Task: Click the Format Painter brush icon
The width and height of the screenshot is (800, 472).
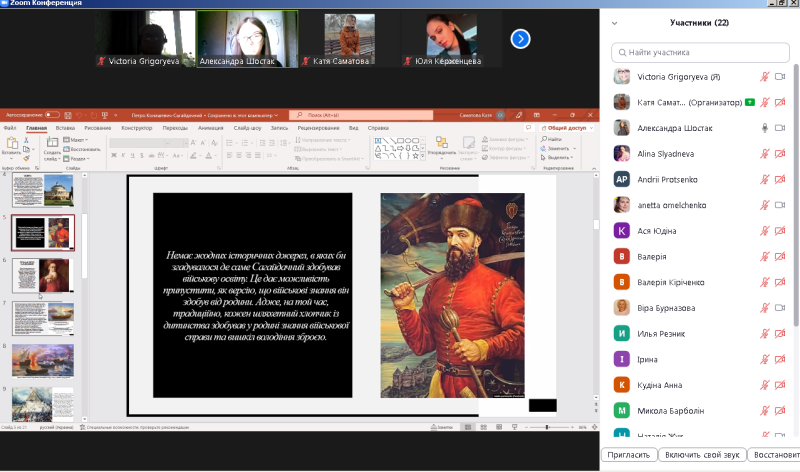Action: (26, 158)
